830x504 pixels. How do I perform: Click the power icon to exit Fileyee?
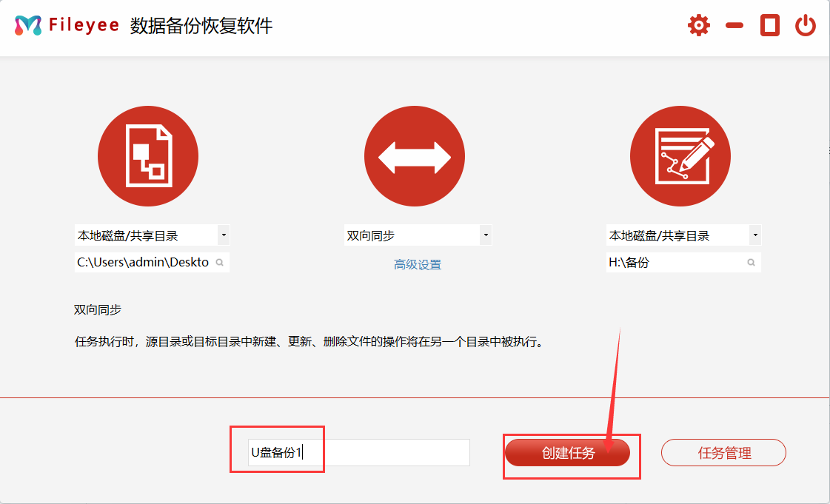coord(805,26)
